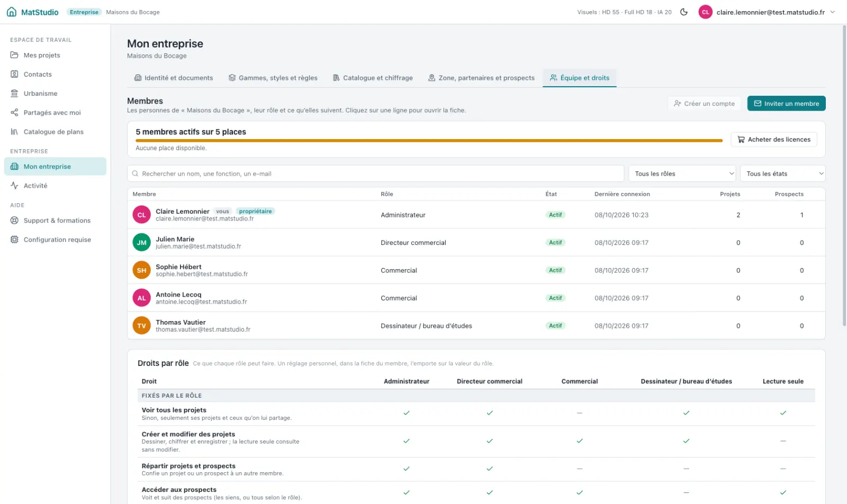The width and height of the screenshot is (847, 504).
Task: Open Partagés avec moi share icon
Action: [x=14, y=112]
